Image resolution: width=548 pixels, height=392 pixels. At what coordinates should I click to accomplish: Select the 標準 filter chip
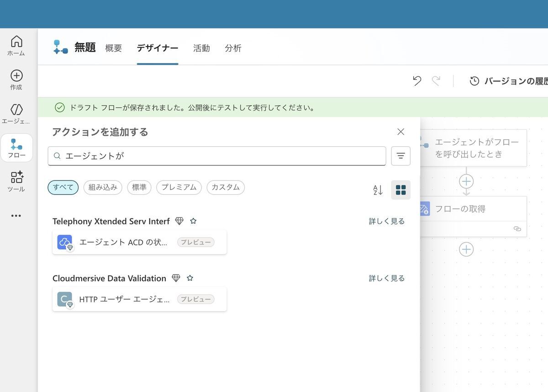point(139,187)
